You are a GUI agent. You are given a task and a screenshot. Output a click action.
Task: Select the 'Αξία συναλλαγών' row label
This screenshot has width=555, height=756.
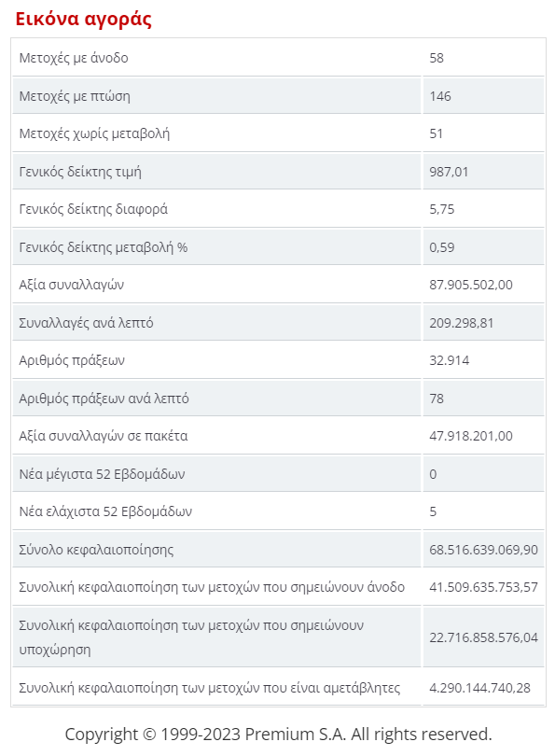(71, 285)
